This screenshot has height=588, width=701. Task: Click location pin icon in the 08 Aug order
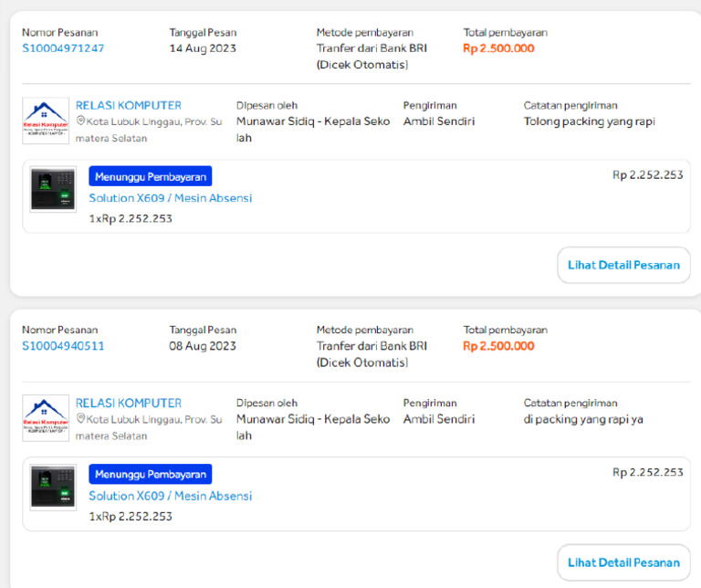[80, 419]
